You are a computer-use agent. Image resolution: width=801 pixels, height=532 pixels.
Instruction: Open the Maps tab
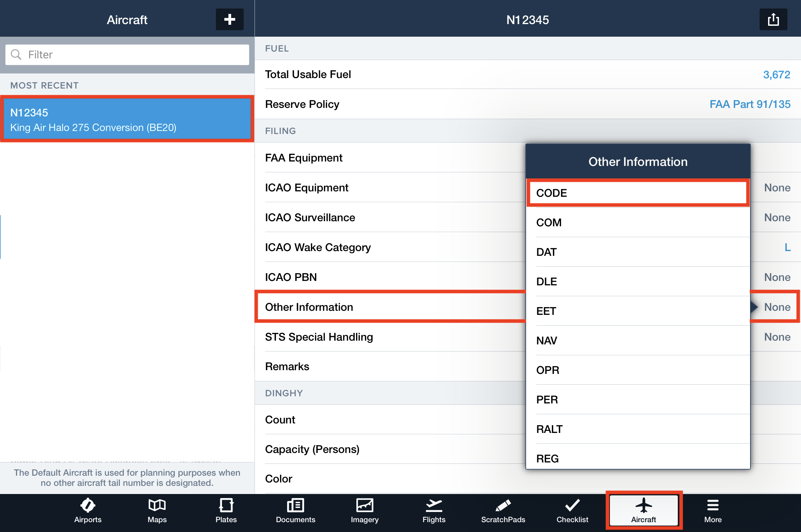[x=157, y=511]
